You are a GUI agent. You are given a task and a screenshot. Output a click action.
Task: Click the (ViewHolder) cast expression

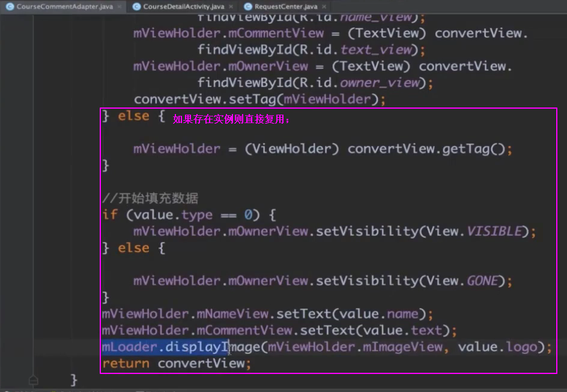click(292, 149)
